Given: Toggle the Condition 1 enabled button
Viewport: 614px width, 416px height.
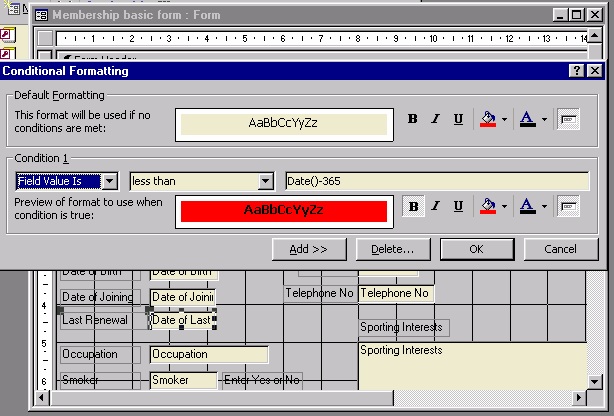Looking at the screenshot, I should [x=569, y=207].
